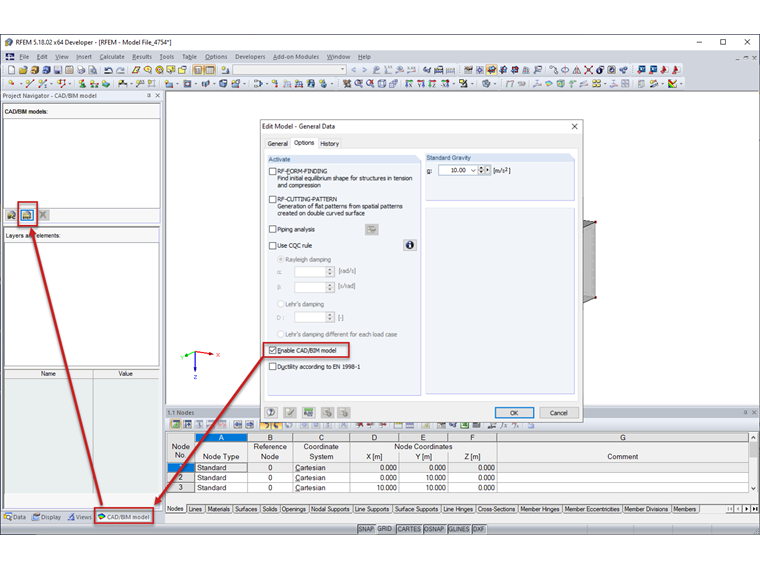
Task: Toggle SNAP in the status bar
Action: coord(365,529)
